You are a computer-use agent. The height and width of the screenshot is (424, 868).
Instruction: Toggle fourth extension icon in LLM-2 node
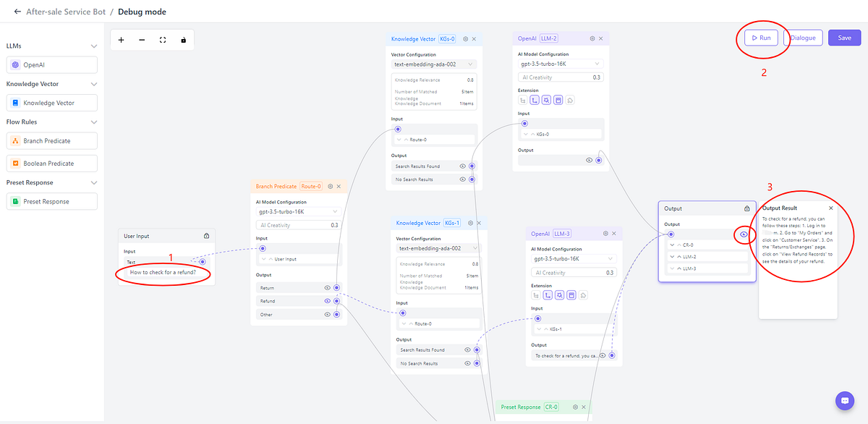(558, 100)
